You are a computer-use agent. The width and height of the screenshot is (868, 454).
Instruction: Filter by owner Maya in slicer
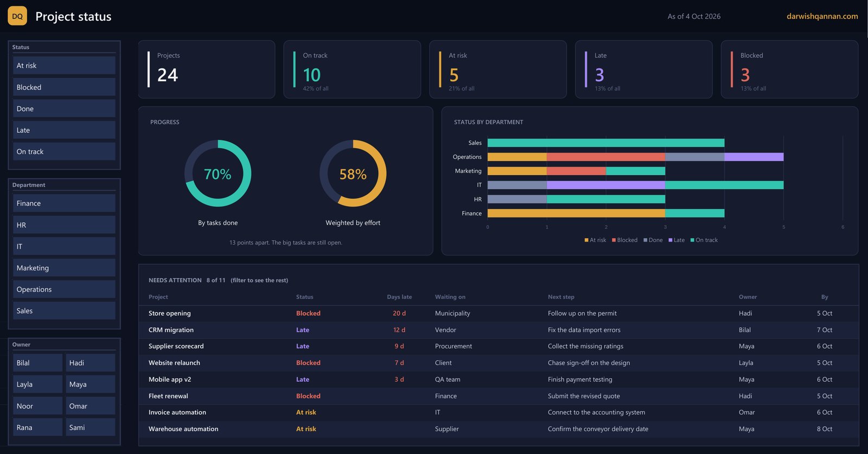pyautogui.click(x=91, y=384)
